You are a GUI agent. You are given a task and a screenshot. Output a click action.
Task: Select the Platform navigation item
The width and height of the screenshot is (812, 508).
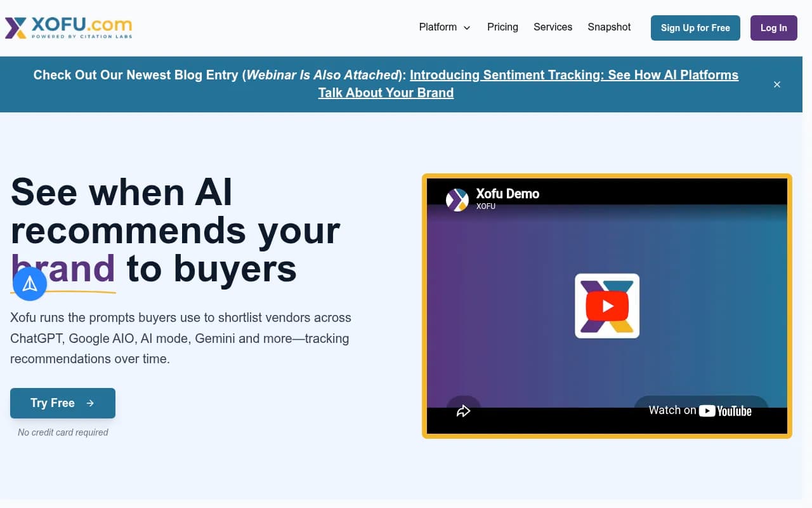tap(438, 27)
